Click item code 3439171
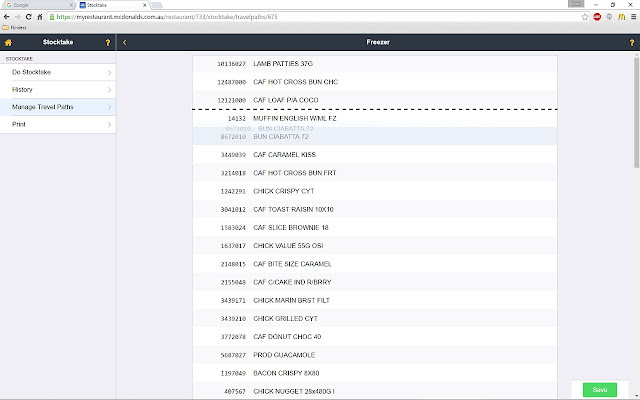Image resolution: width=640 pixels, height=400 pixels. coord(233,301)
